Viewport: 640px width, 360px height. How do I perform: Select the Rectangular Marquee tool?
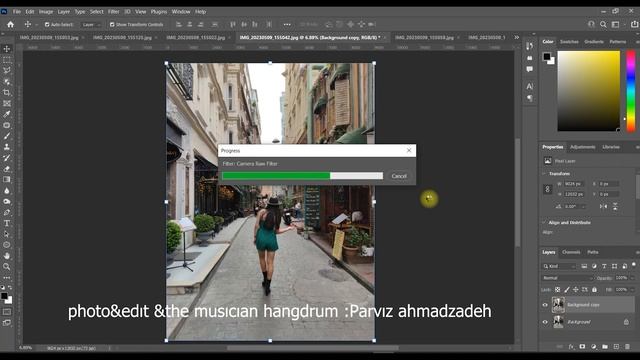click(x=7, y=60)
